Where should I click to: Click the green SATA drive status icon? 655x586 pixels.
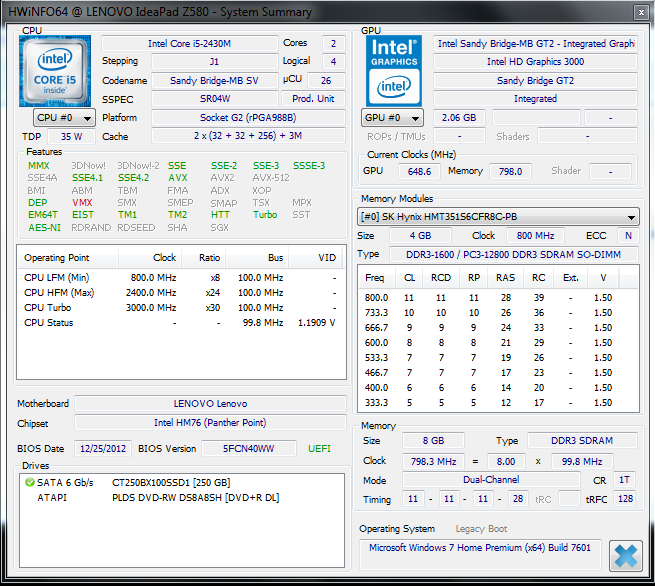pyautogui.click(x=30, y=482)
